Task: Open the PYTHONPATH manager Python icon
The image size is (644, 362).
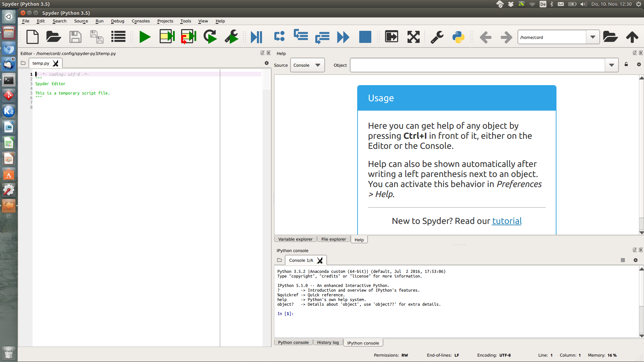Action: pyautogui.click(x=458, y=37)
